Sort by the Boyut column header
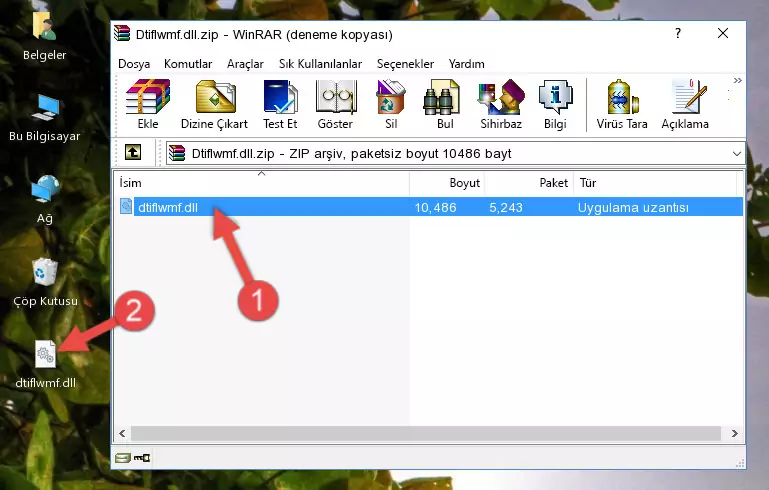 447,183
